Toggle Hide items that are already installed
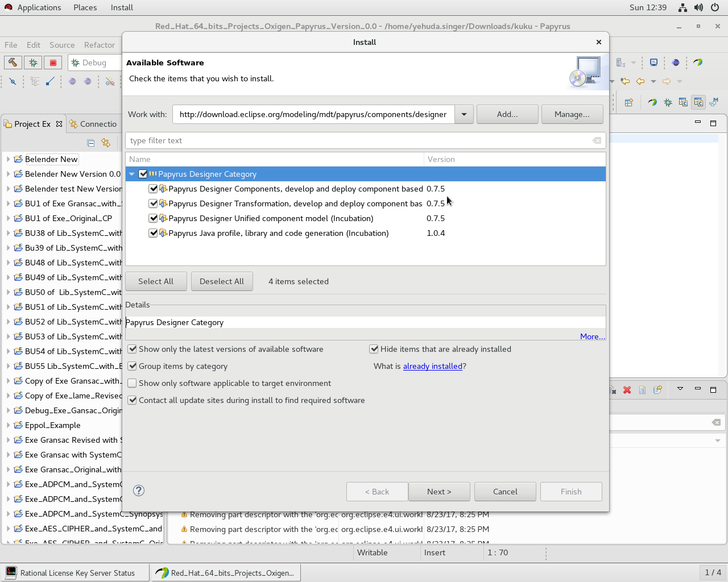 374,349
